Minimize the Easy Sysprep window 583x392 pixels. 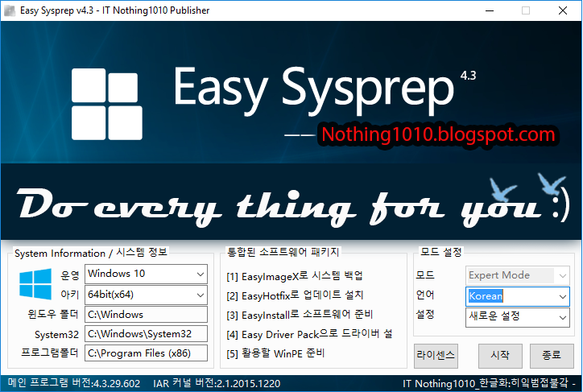pos(490,10)
